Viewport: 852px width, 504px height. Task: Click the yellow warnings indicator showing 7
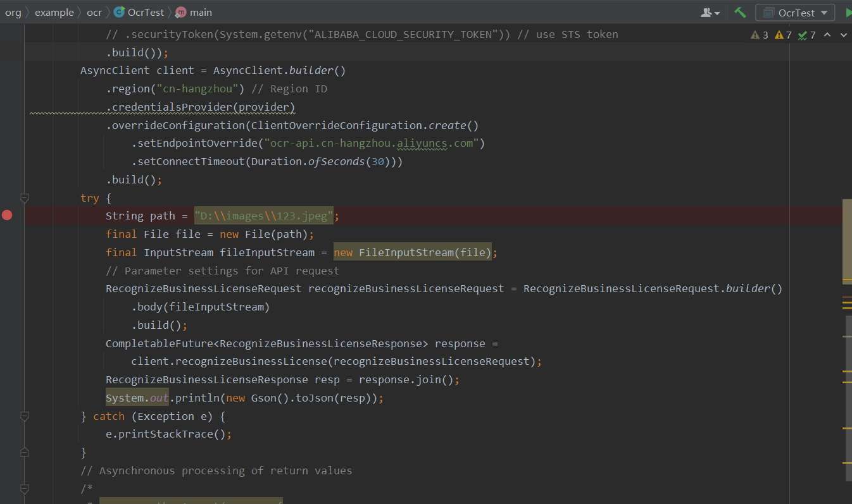[784, 35]
